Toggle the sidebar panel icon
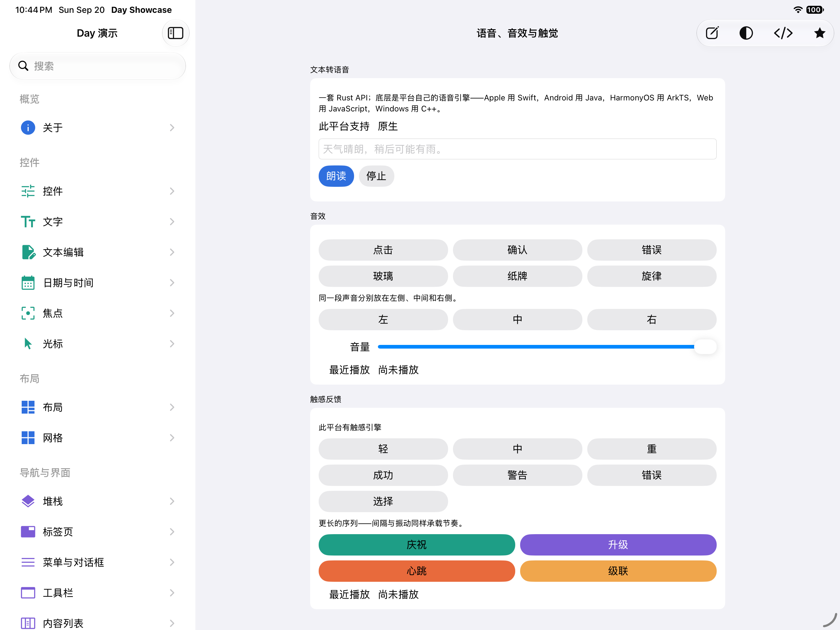 pos(176,33)
